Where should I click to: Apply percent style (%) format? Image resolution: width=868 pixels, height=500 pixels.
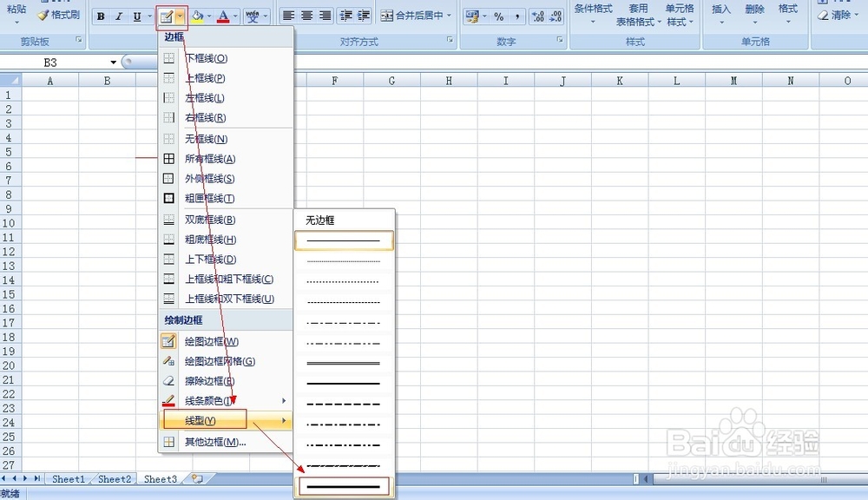[499, 16]
